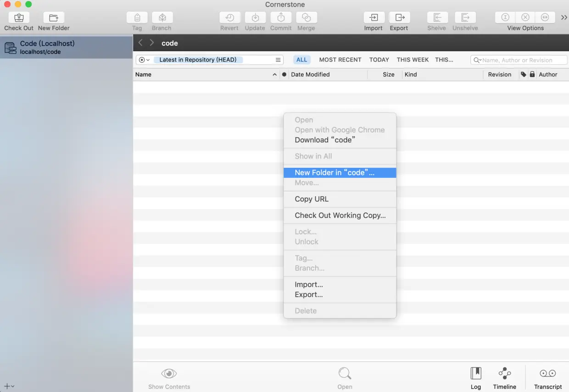Screen dimensions: 569x392
Task: Navigate forward with the right arrow
Action: click(151, 43)
